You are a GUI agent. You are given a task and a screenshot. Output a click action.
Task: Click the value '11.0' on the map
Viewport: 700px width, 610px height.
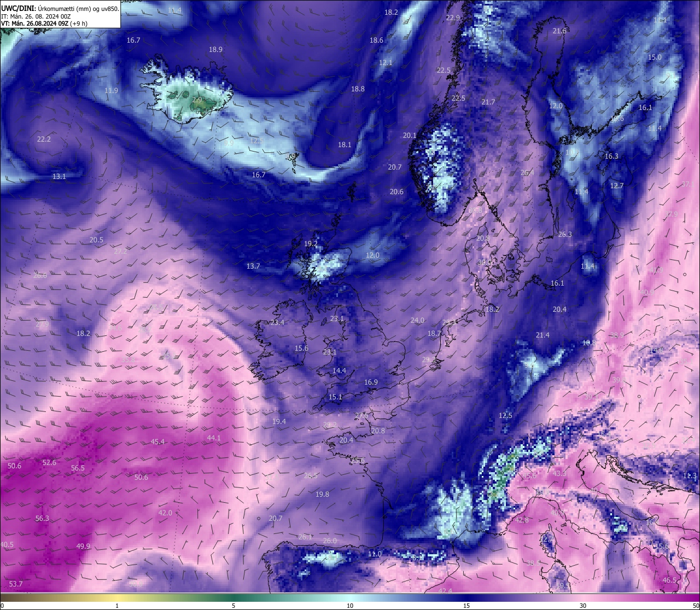point(375,554)
